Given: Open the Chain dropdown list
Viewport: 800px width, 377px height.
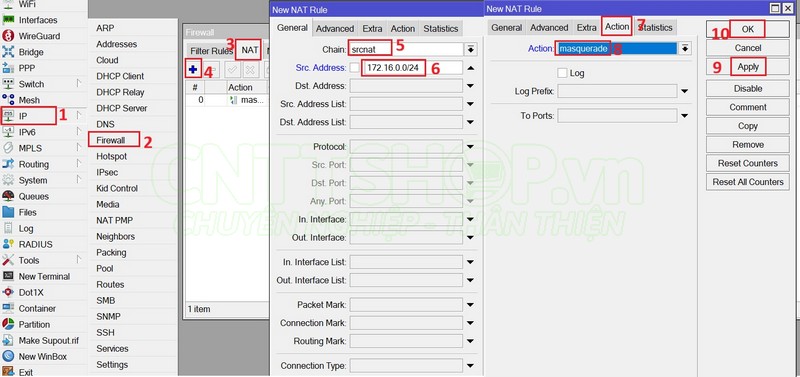Looking at the screenshot, I should point(470,49).
